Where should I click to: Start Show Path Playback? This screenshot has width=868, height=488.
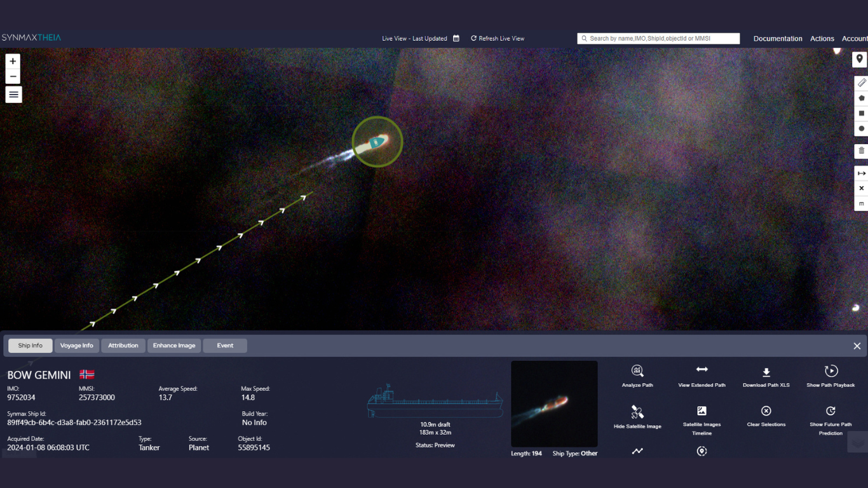tap(831, 371)
